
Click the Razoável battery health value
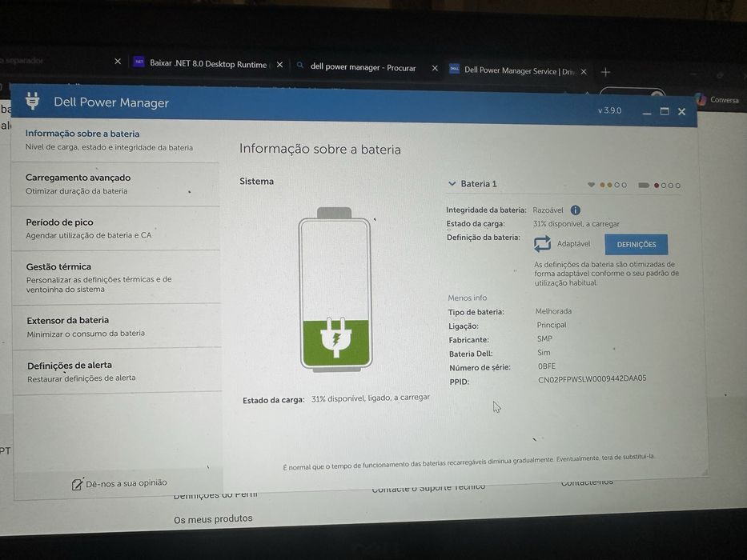click(548, 210)
